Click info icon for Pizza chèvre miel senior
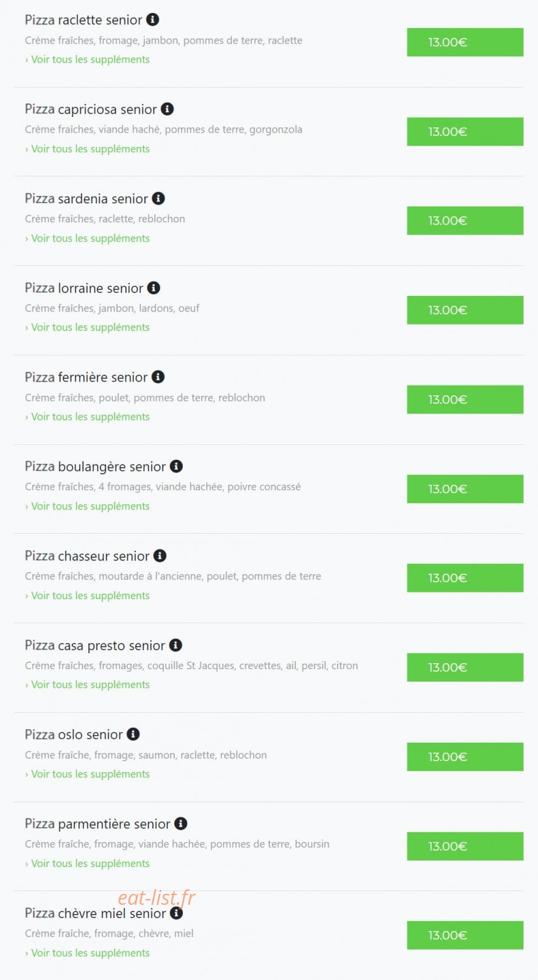538x980 pixels. point(176,913)
